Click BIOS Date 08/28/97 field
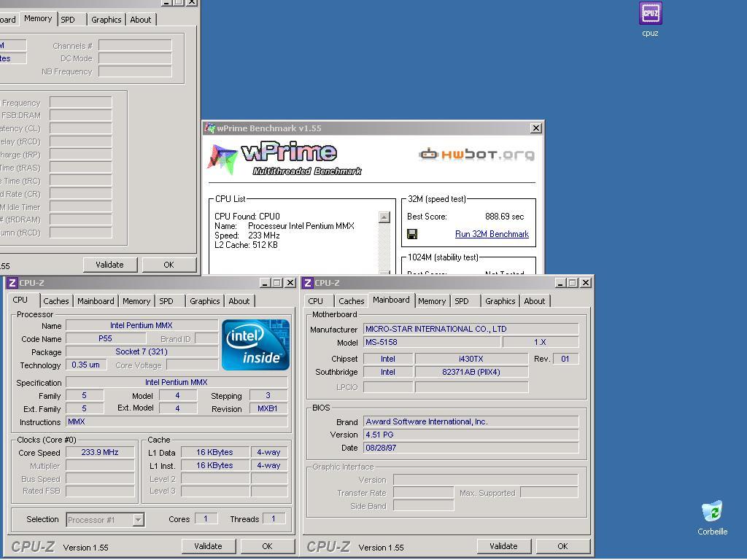Screen dimensions: 747x560 [471, 448]
